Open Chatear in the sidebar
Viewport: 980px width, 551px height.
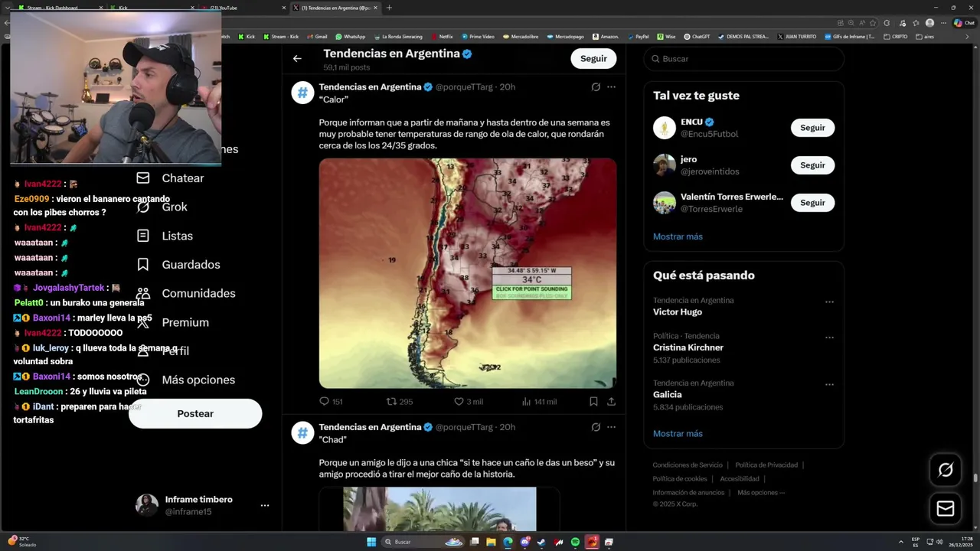tap(170, 178)
